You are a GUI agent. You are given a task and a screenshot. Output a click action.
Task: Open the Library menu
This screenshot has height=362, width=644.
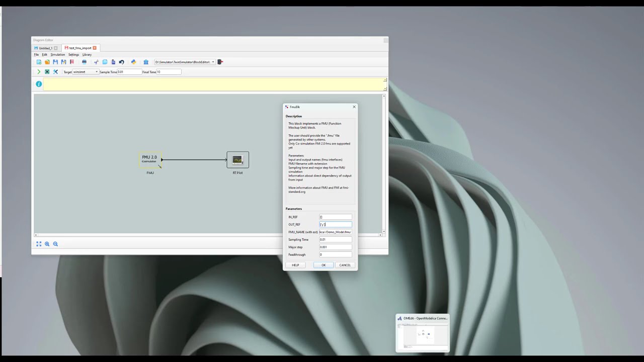click(87, 54)
